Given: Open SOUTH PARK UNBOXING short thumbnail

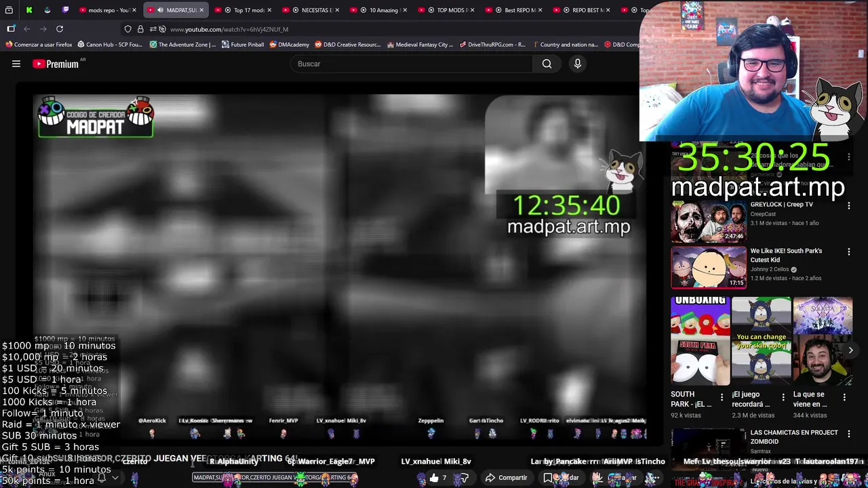Looking at the screenshot, I should click(x=700, y=341).
